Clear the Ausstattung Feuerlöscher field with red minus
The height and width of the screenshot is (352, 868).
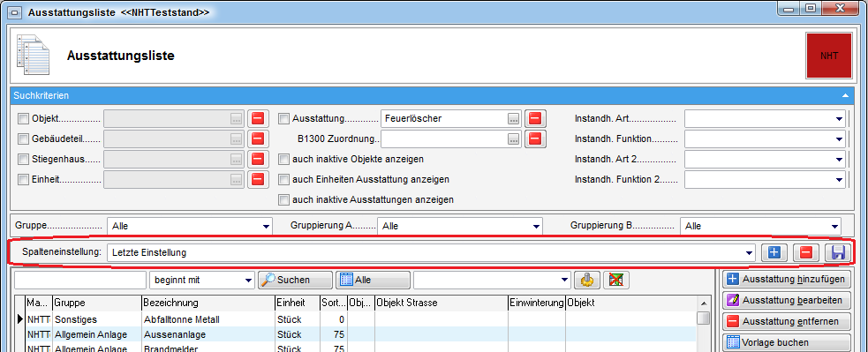point(535,118)
